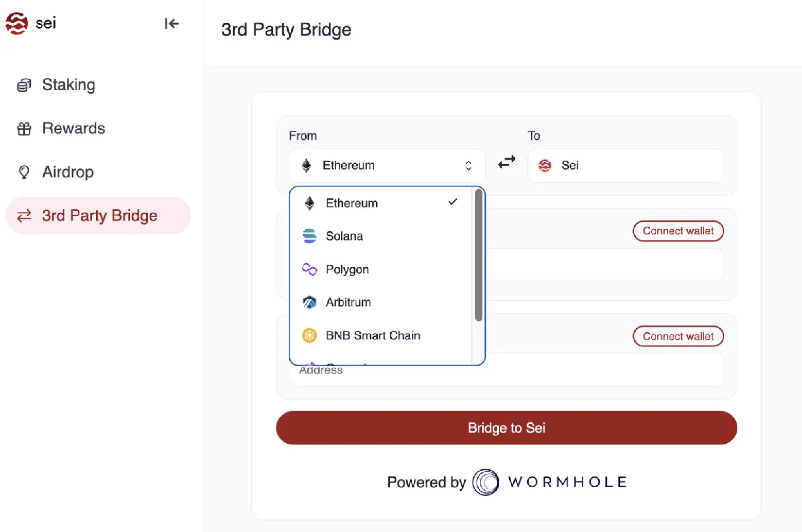Click the Staking coins icon
802x532 pixels.
[24, 85]
